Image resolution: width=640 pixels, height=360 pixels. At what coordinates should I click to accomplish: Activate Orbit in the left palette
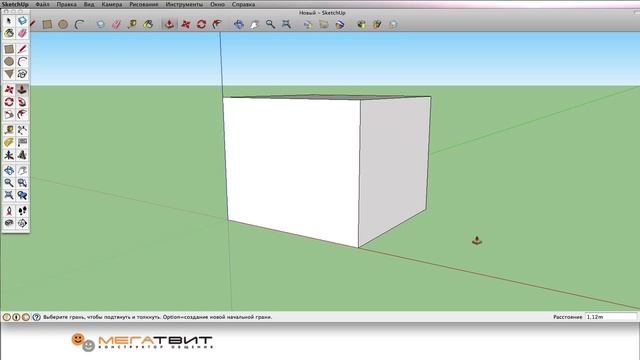point(9,170)
